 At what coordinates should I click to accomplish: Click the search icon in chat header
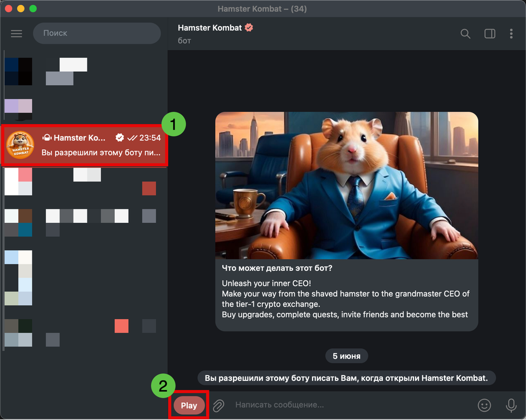point(465,34)
